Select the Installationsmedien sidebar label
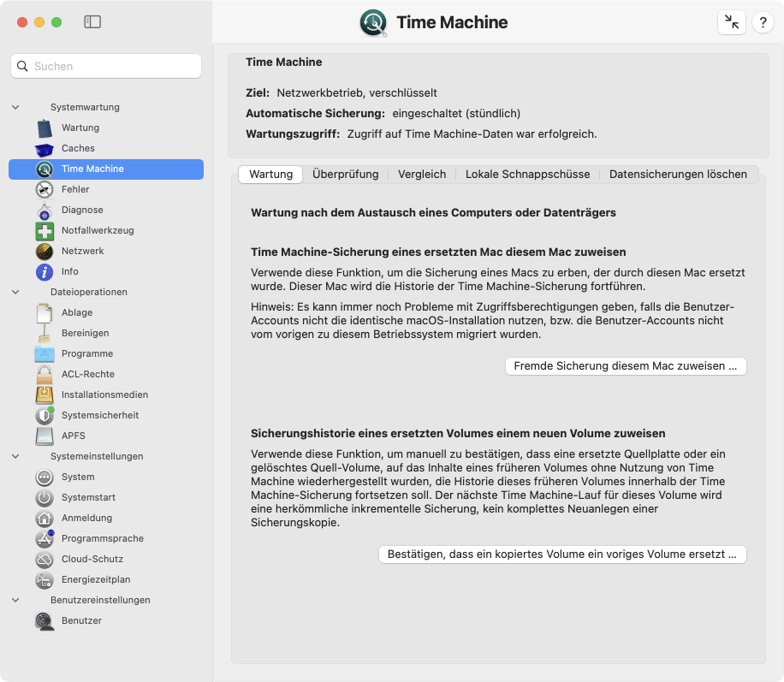 (x=105, y=394)
